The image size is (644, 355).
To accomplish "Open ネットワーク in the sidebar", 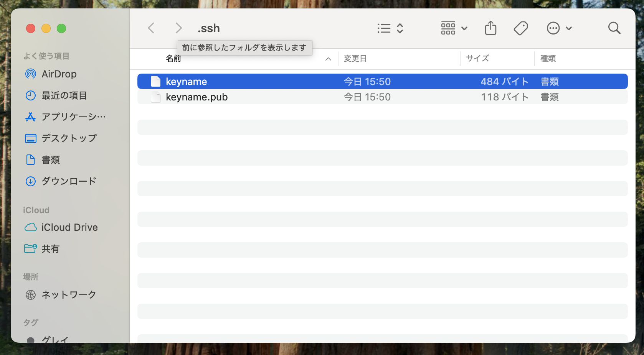I will coord(61,294).
